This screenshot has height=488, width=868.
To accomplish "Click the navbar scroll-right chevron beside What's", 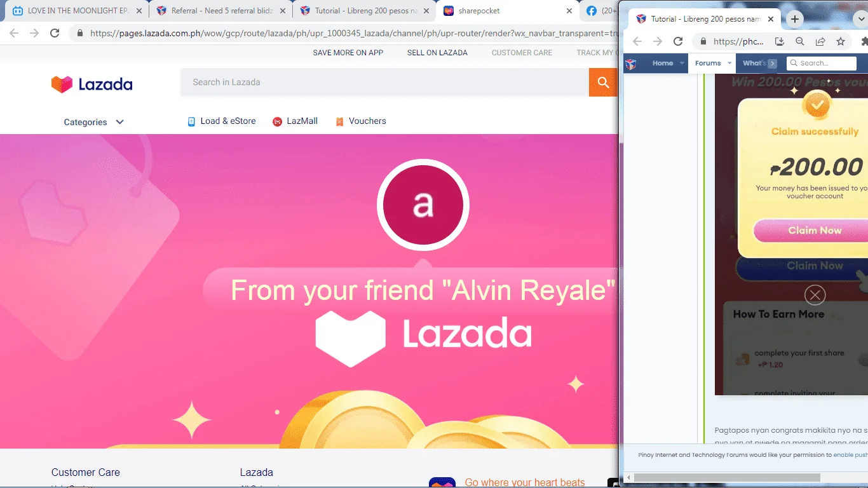I will tap(772, 64).
